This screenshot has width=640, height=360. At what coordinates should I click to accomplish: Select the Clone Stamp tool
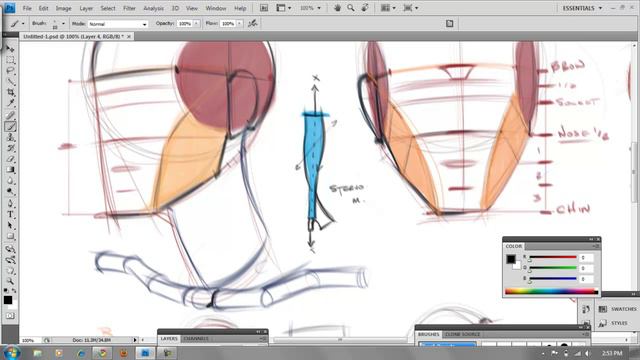click(x=10, y=138)
